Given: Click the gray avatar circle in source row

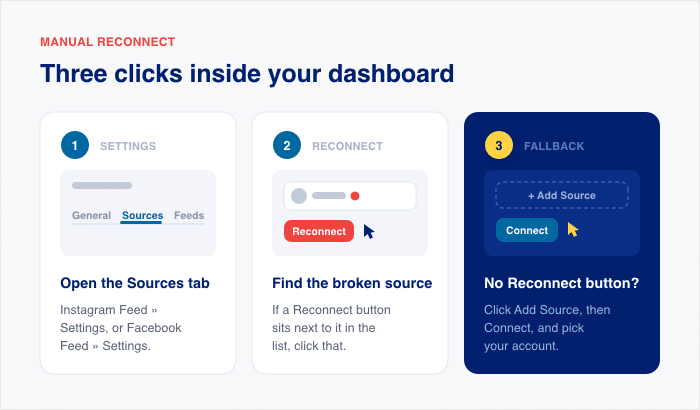Looking at the screenshot, I should [x=299, y=196].
